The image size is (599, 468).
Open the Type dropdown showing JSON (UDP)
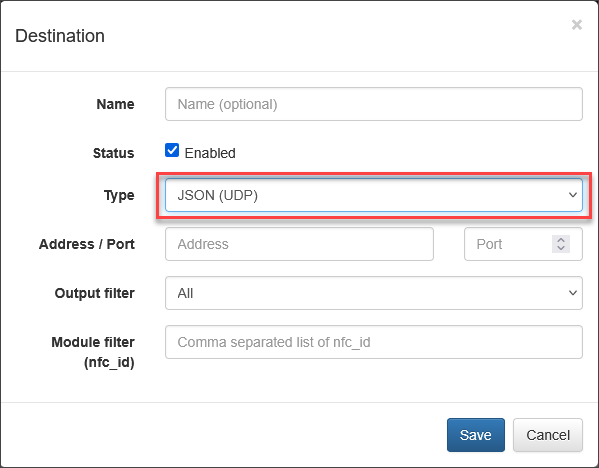[x=374, y=195]
